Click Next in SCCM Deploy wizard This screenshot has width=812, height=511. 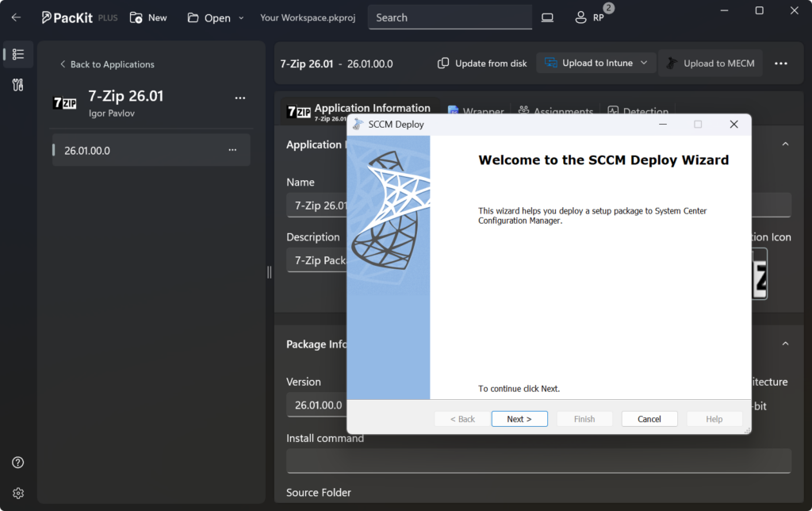coord(519,419)
